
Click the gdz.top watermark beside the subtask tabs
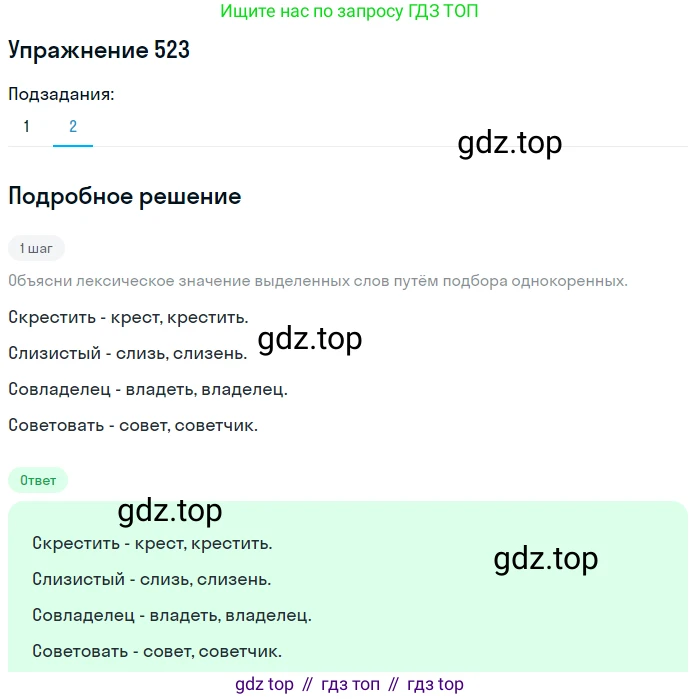coord(510,143)
